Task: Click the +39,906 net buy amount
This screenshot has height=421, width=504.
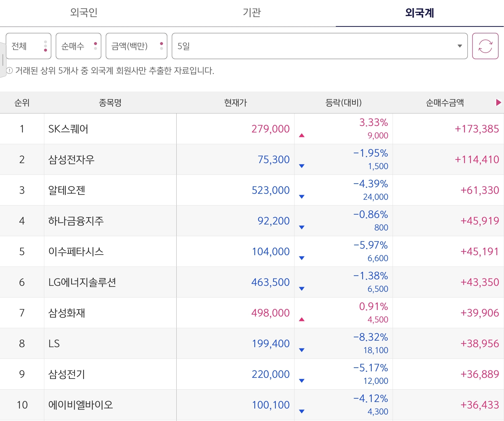Action: (480, 313)
